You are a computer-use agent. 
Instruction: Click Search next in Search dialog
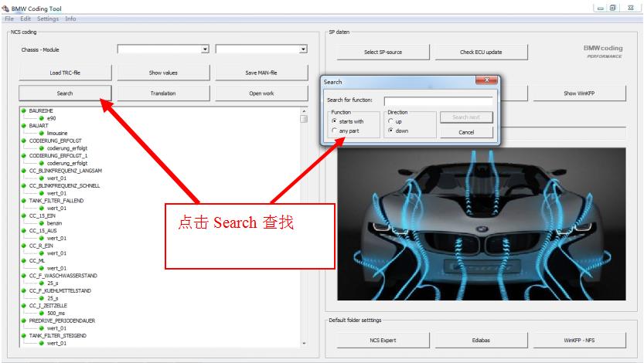click(466, 117)
